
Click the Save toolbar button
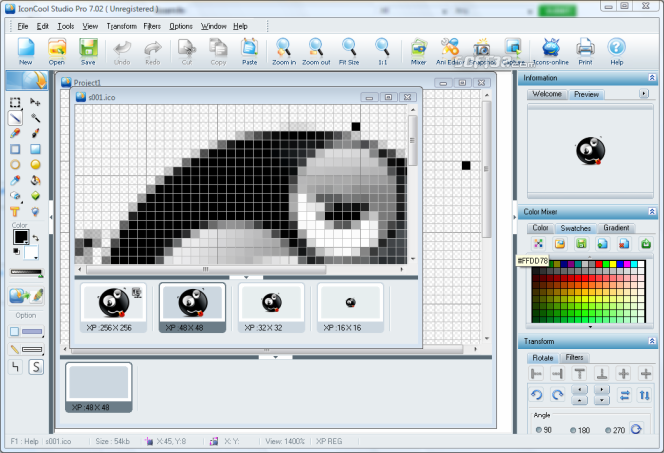pos(88,52)
